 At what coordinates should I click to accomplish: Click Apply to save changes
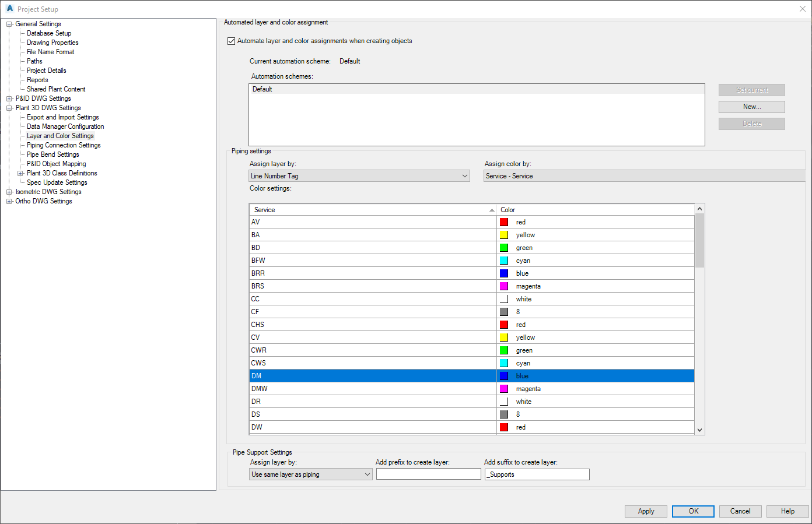(x=646, y=511)
